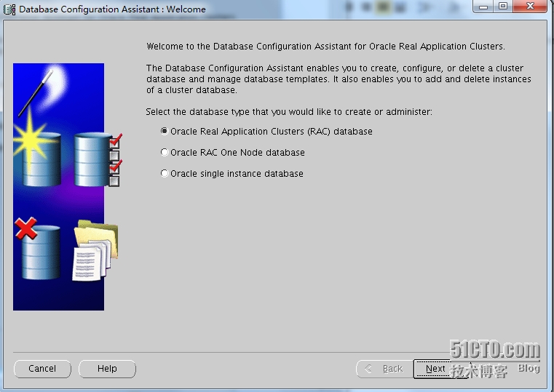Minimize the Database Configuration Assistant window
554x392 pixels.
(x=483, y=7)
